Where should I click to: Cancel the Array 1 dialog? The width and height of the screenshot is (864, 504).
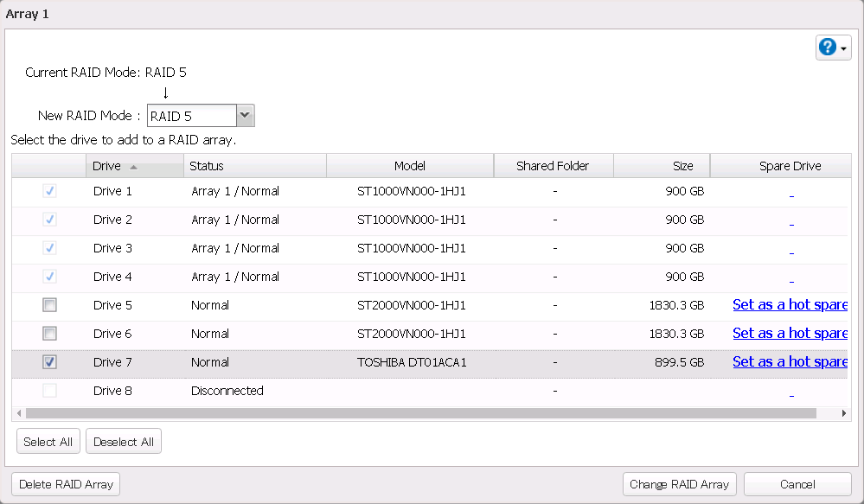797,484
